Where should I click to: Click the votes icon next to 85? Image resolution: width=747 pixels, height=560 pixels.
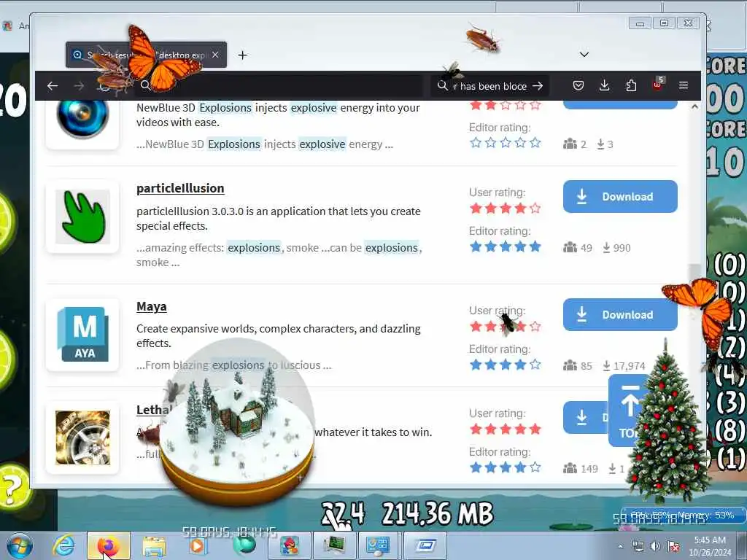tap(570, 365)
